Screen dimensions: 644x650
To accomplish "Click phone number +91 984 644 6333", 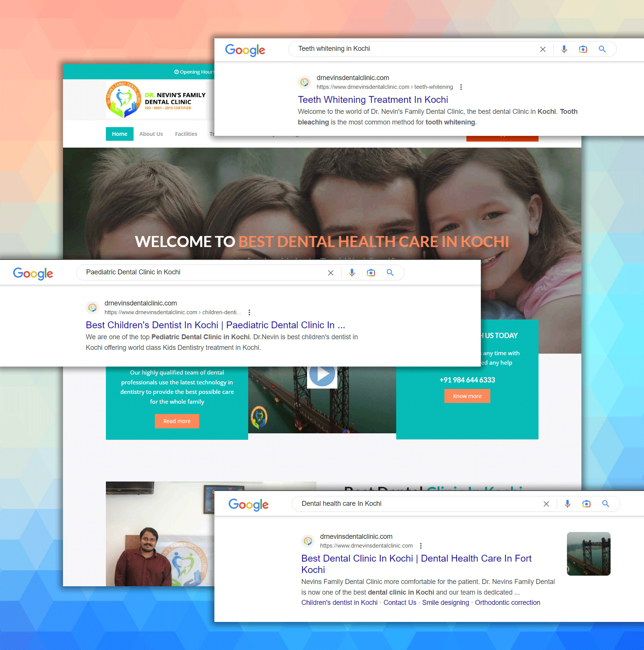I will pos(467,380).
